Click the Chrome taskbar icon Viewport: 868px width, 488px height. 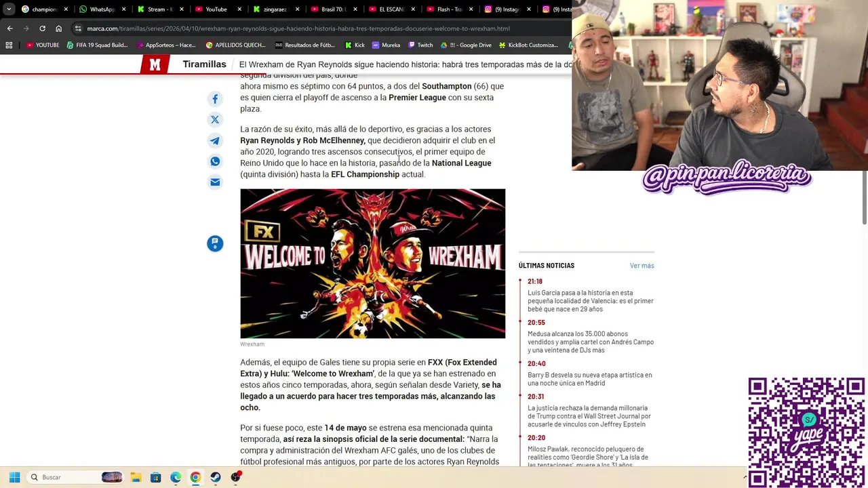pos(195,477)
